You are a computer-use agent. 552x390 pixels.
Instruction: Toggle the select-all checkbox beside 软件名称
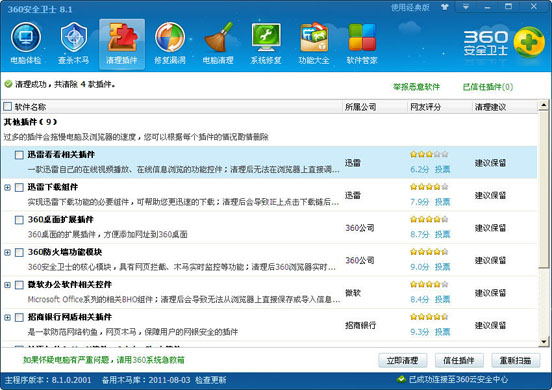7,106
